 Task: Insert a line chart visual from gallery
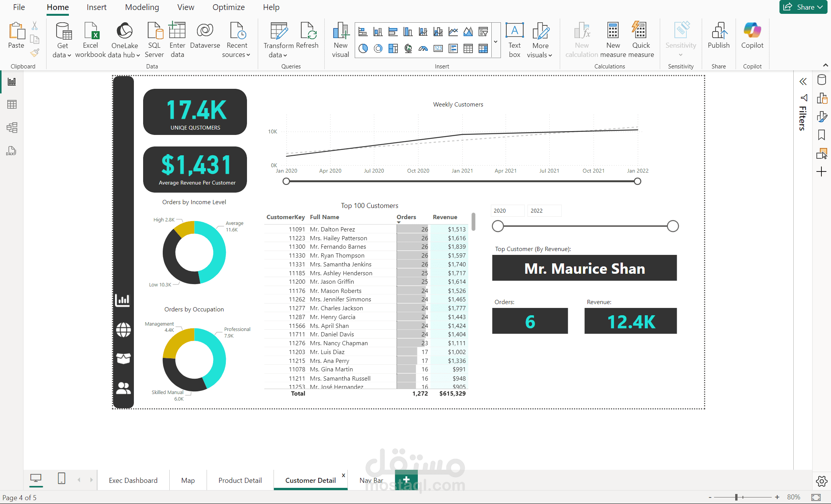pos(453,32)
